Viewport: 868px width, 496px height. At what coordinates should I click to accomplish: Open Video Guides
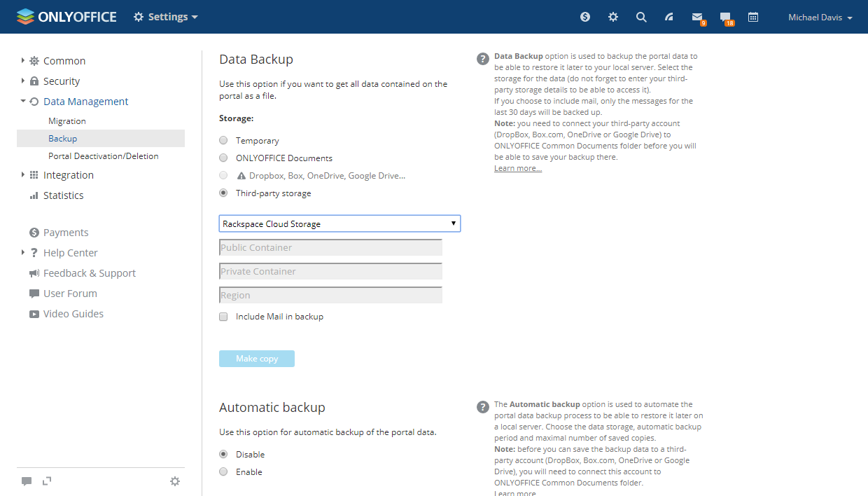[x=73, y=314]
